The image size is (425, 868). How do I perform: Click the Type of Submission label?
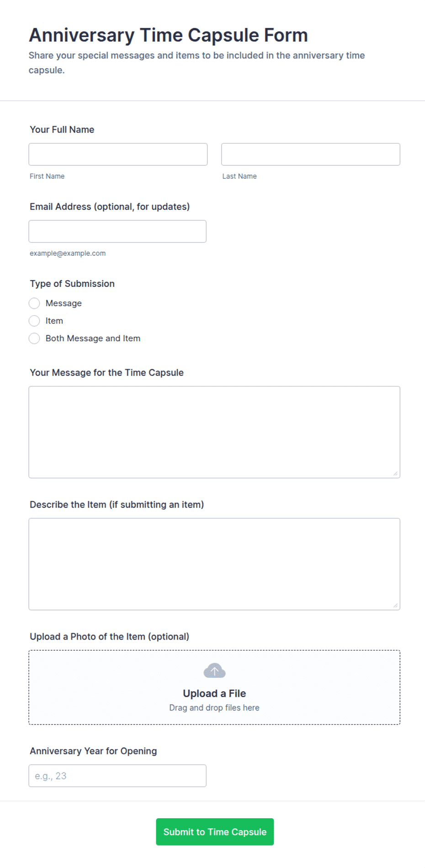pos(72,284)
